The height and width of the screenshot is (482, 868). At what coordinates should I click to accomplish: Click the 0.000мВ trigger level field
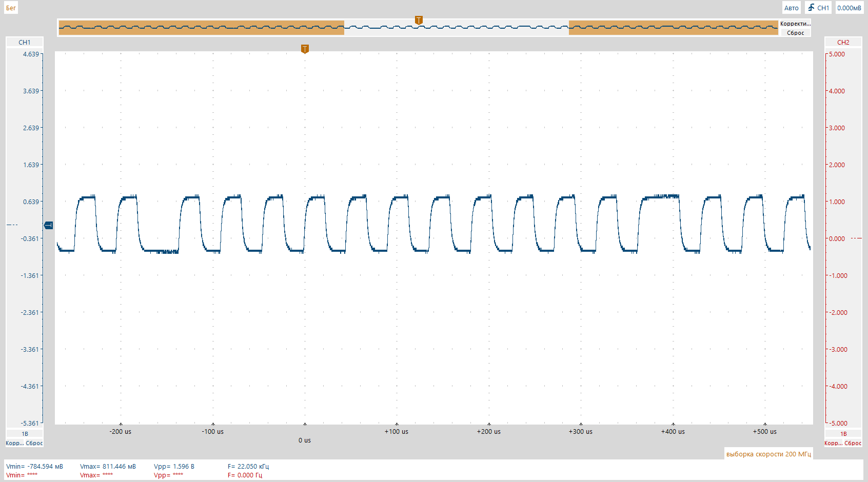pyautogui.click(x=849, y=8)
